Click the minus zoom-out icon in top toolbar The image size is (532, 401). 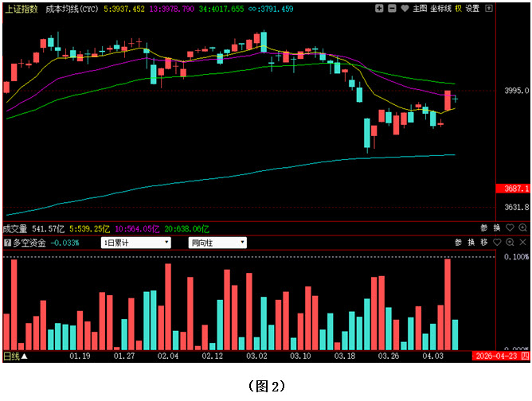click(x=391, y=9)
